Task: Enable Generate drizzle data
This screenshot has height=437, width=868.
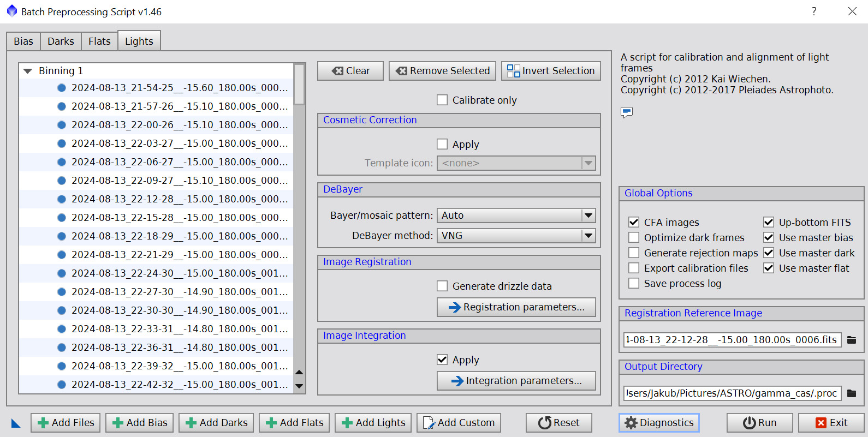Action: click(442, 286)
